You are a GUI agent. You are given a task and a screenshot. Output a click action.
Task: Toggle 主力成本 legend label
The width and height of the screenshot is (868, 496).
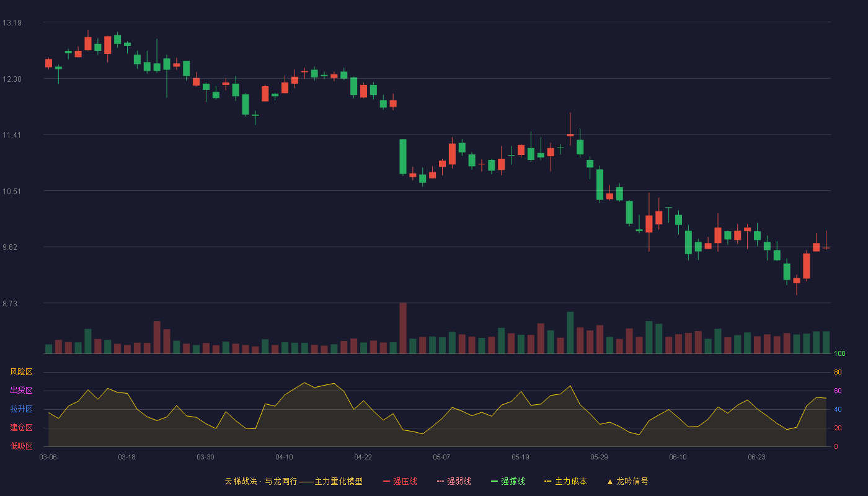click(x=570, y=481)
